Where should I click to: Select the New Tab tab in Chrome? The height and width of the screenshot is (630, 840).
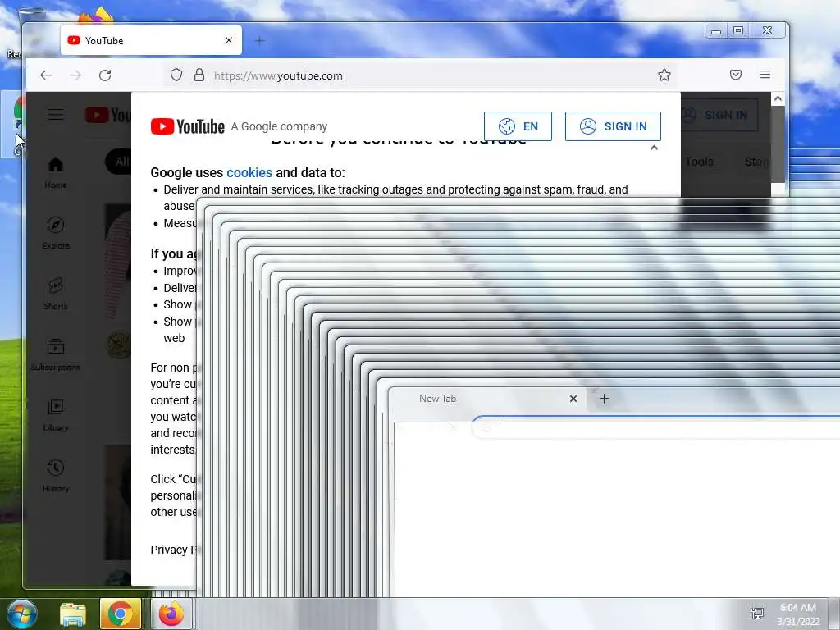[x=487, y=399]
